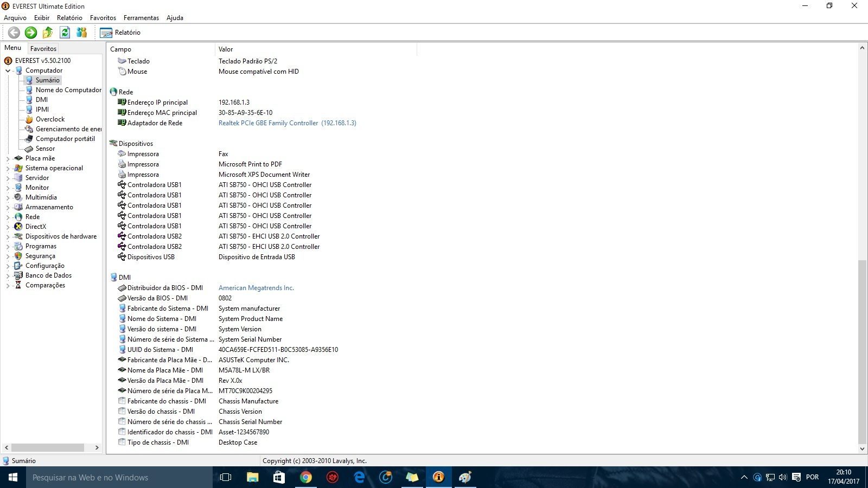868x488 pixels.
Task: Expand the Multimídia tree node
Action: [8, 197]
